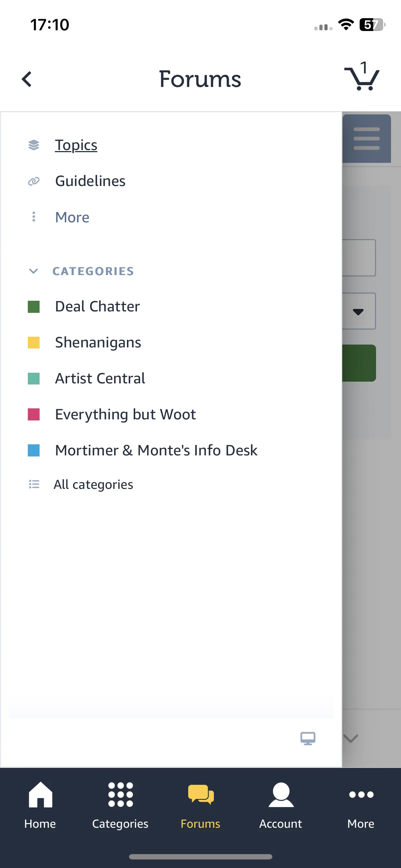Open the Artist Central category

tap(100, 378)
